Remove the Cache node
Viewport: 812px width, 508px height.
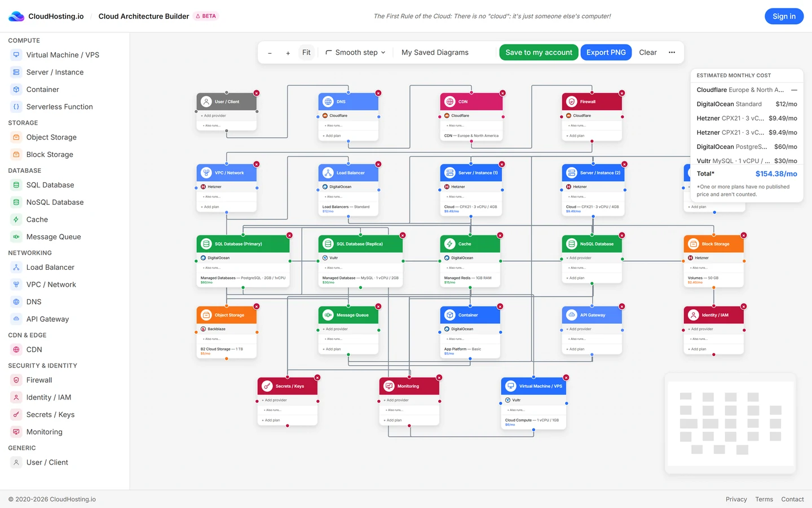pos(500,235)
